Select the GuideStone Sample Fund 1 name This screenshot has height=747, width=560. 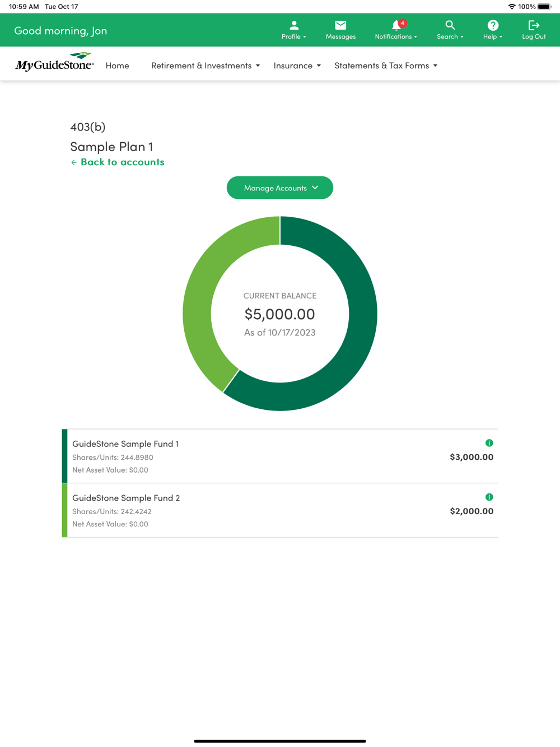click(125, 443)
